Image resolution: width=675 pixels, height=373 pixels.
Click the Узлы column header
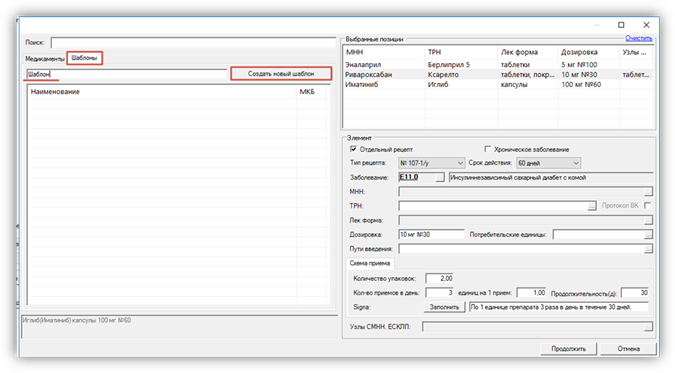coord(636,52)
